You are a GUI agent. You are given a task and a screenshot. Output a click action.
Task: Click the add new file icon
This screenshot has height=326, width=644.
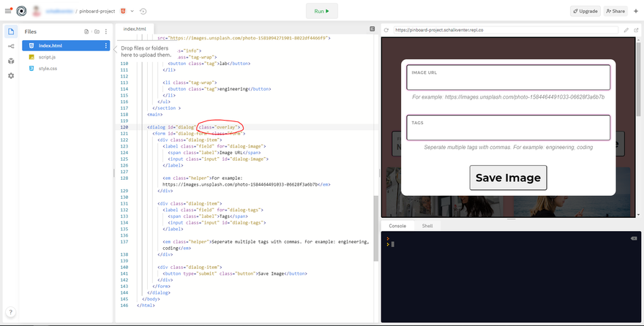click(87, 31)
